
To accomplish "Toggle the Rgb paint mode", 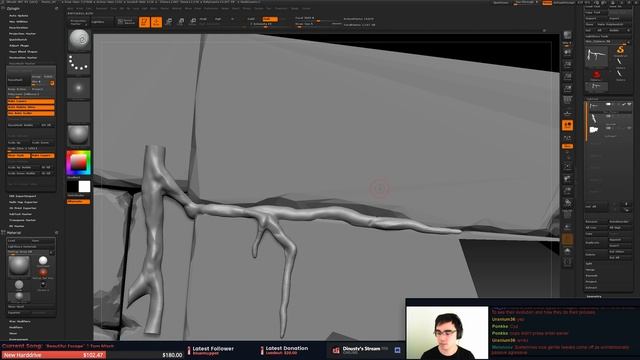I will click(218, 19).
